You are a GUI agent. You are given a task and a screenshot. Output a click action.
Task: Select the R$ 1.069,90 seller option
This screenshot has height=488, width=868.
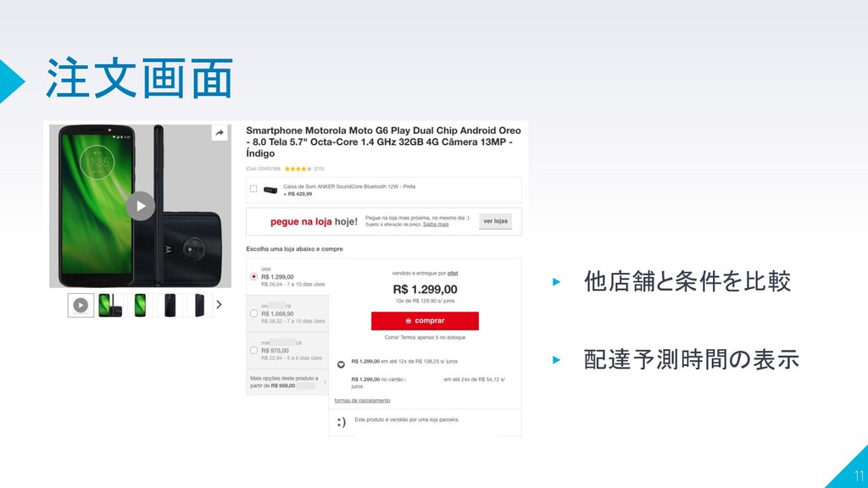253,313
